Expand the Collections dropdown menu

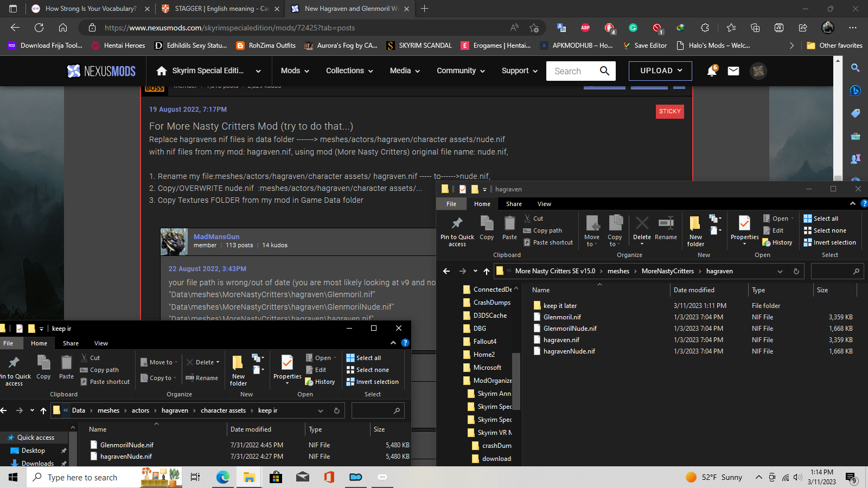pyautogui.click(x=349, y=71)
